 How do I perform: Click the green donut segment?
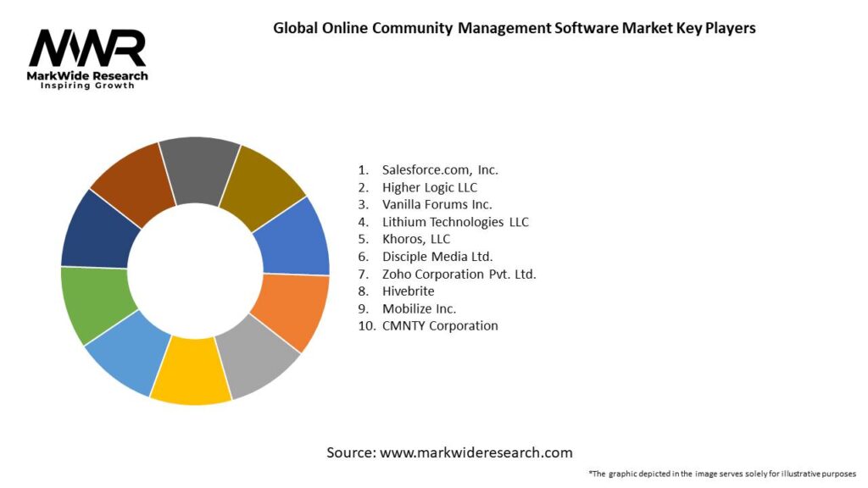pos(95,302)
